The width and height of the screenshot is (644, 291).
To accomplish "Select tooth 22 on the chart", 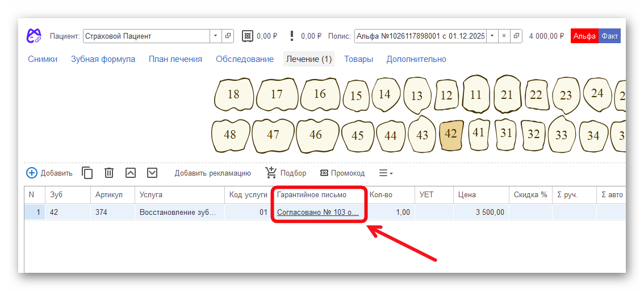I will (536, 95).
